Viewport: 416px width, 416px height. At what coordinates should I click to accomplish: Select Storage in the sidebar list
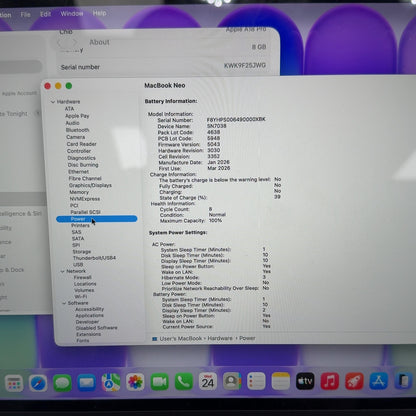[x=82, y=252]
